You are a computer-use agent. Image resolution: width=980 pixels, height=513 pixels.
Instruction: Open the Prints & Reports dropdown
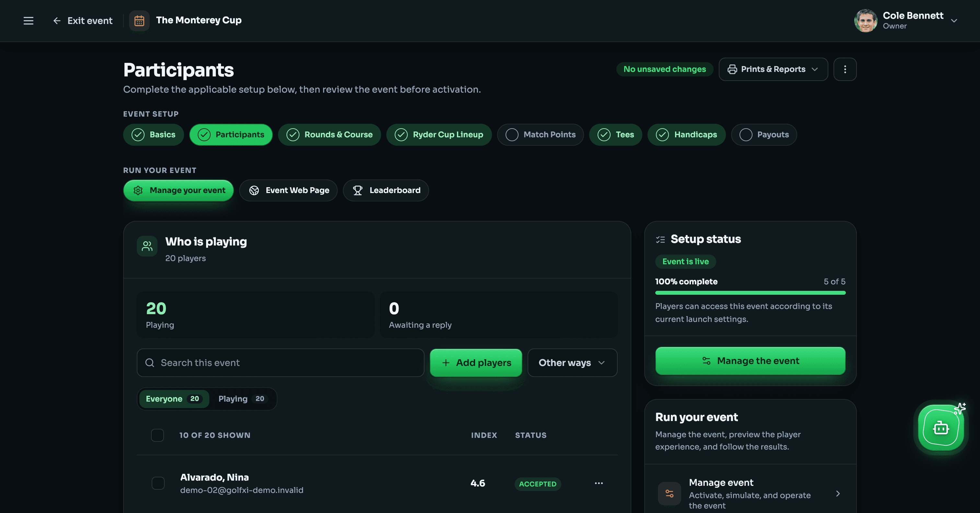tap(773, 69)
